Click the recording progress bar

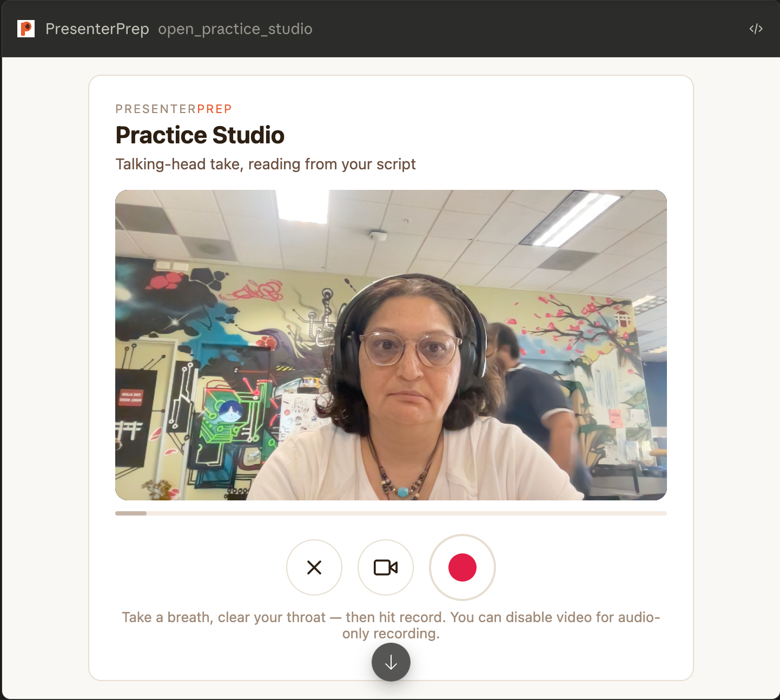click(x=391, y=513)
